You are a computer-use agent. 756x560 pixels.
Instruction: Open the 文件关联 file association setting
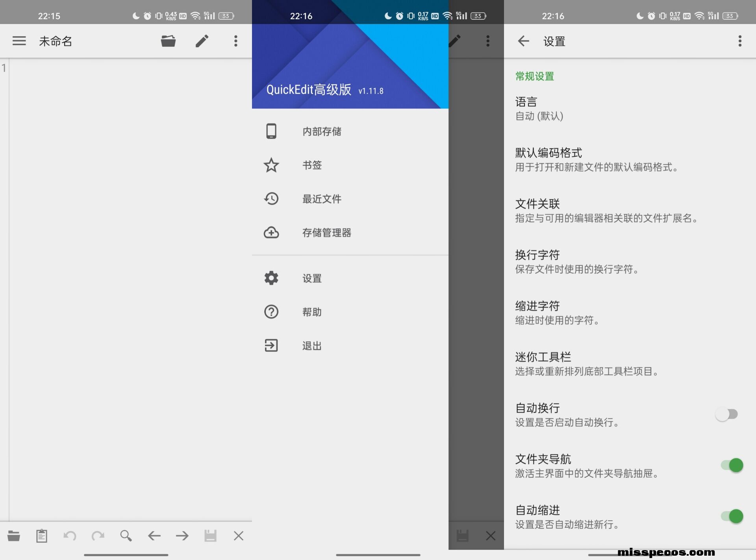[630, 211]
